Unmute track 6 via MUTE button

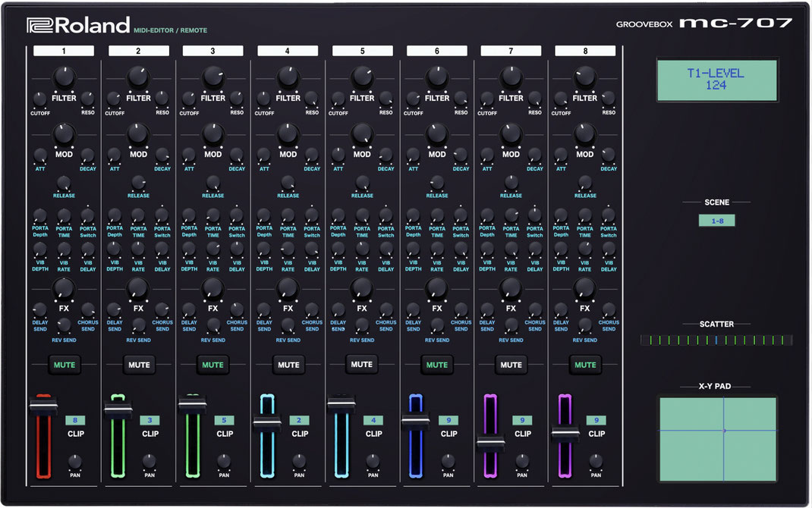436,365
